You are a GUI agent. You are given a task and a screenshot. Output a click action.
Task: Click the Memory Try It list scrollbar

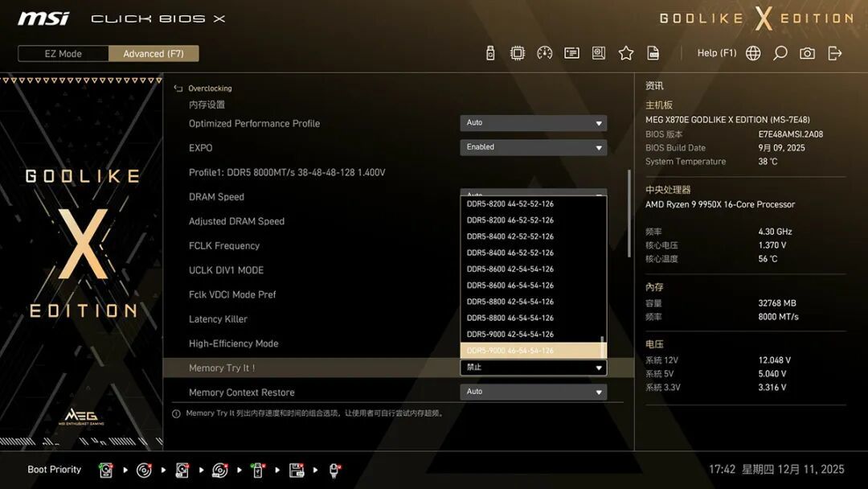pyautogui.click(x=603, y=347)
